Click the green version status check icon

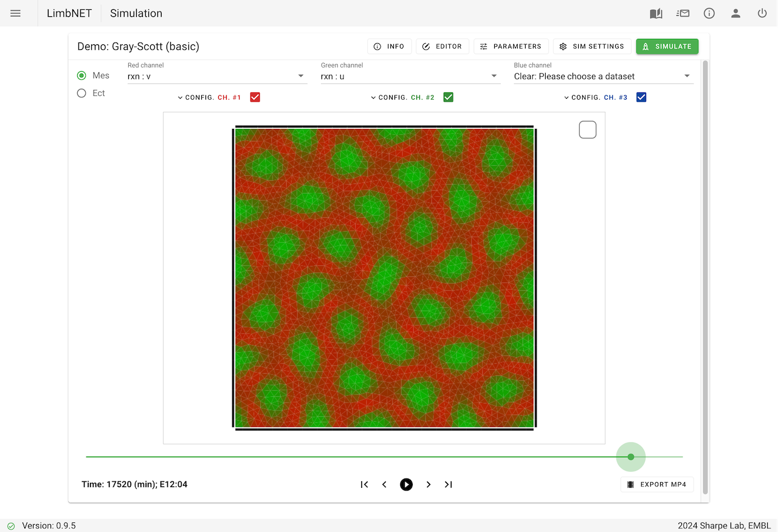[x=11, y=526]
